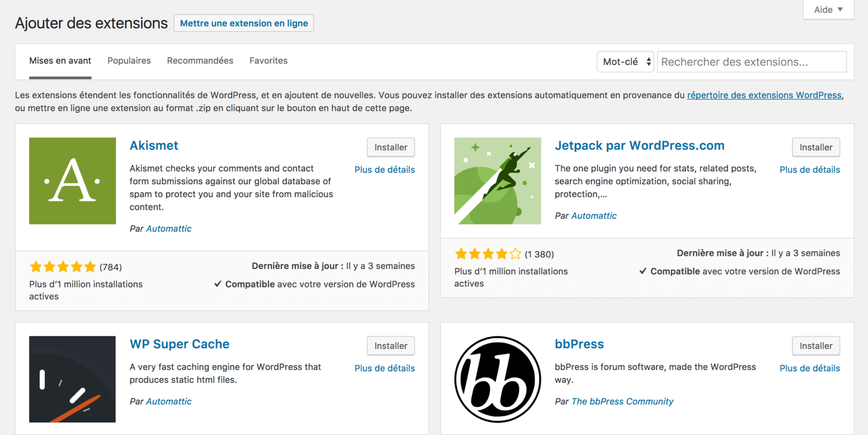The height and width of the screenshot is (435, 868).
Task: Click the répertoire des extensions WordPress link
Action: (x=764, y=95)
